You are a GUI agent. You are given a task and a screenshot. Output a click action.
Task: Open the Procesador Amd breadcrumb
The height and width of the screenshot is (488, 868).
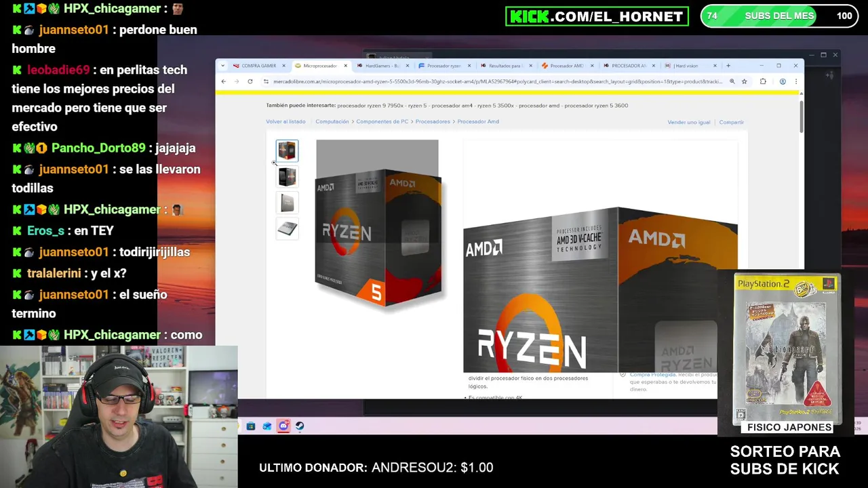[x=478, y=121]
